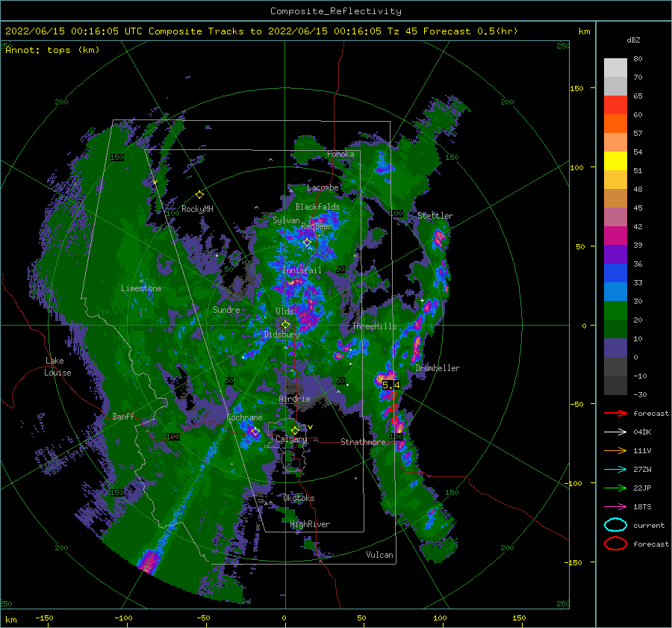Click the 150 tick on right axis
672x628 pixels.
pos(576,88)
